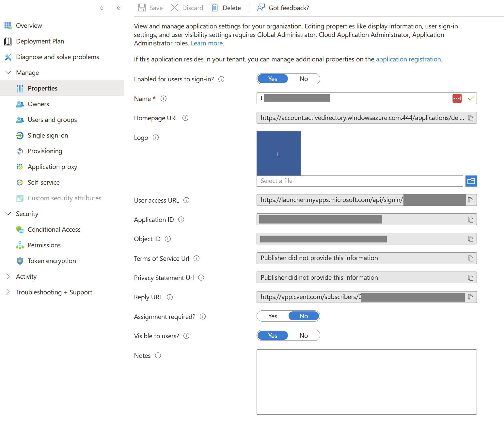Collapse the Security section
504x448 pixels.
point(8,214)
